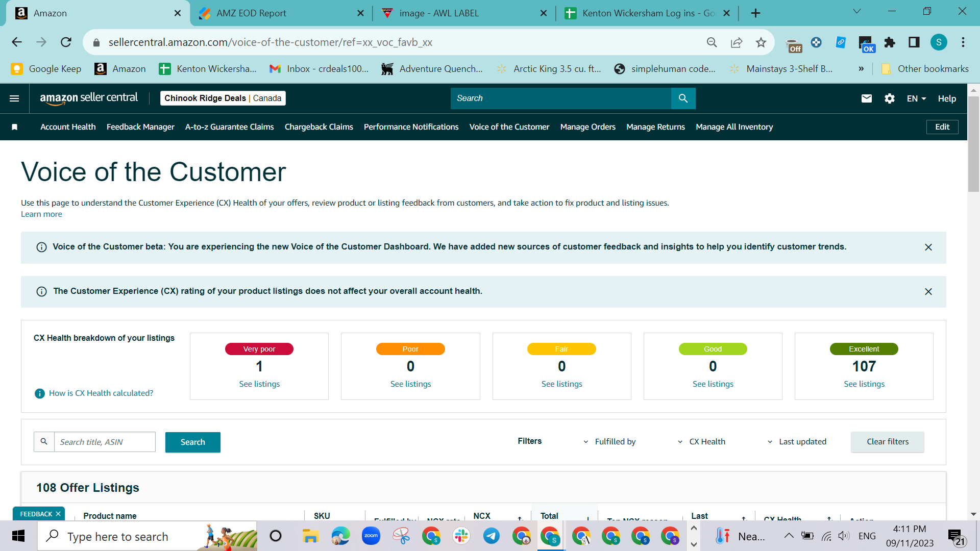Click the magnifier search button in Seller Central

[683, 98]
